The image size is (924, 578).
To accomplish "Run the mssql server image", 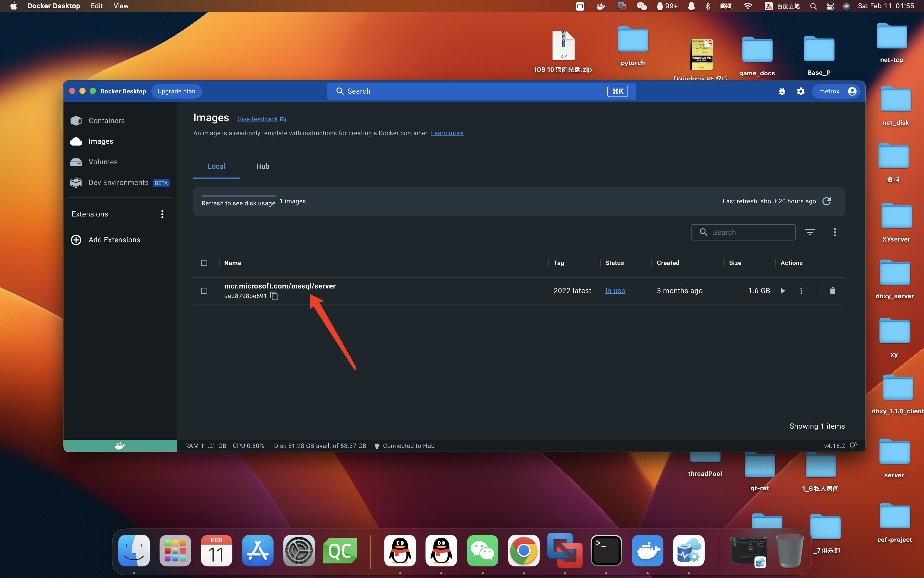I will pyautogui.click(x=783, y=291).
